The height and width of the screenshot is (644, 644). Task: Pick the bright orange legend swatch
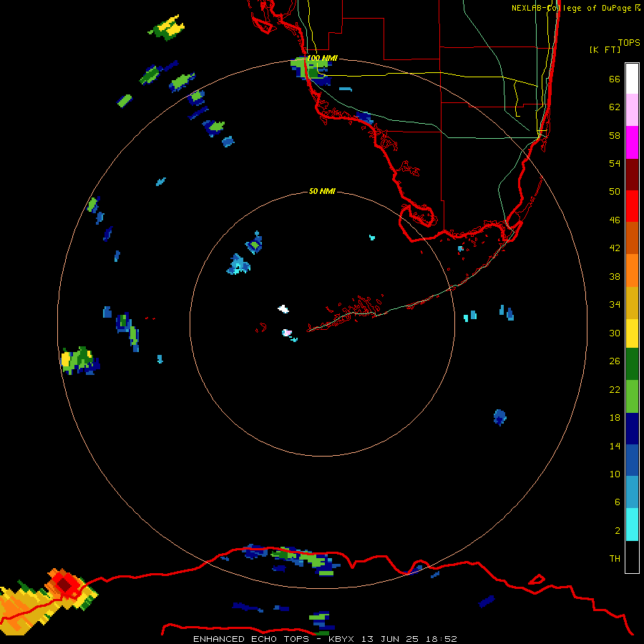point(632,270)
